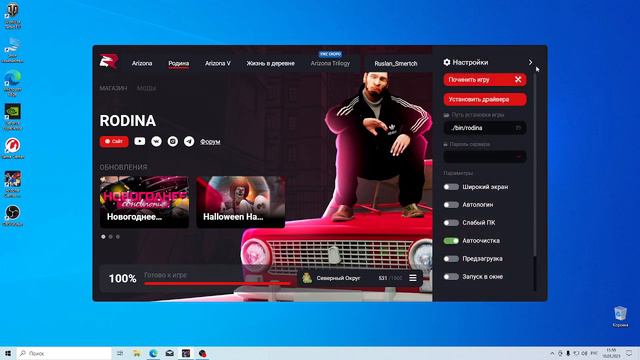The width and height of the screenshot is (640, 360).
Task: Switch to the Arizona tab
Action: coord(142,63)
